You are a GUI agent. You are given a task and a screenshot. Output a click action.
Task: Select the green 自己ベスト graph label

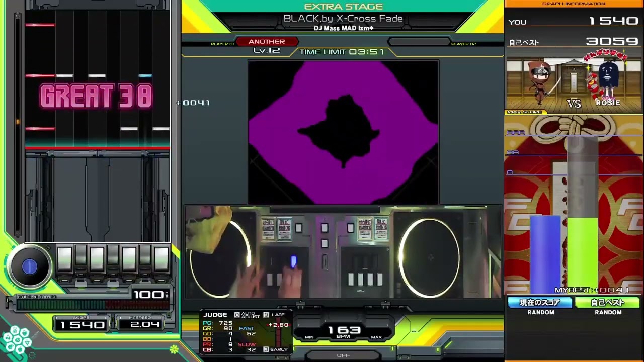pyautogui.click(x=608, y=303)
